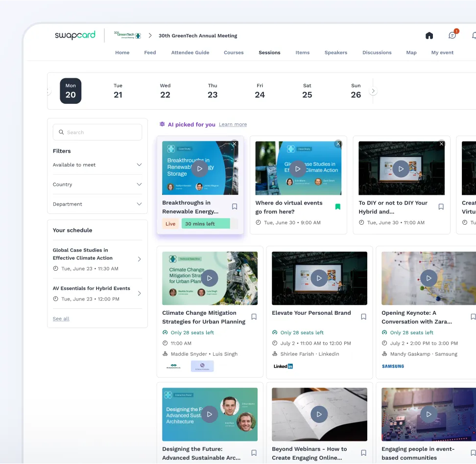This screenshot has width=476, height=464.
Task: Go to home via house icon
Action: [429, 36]
